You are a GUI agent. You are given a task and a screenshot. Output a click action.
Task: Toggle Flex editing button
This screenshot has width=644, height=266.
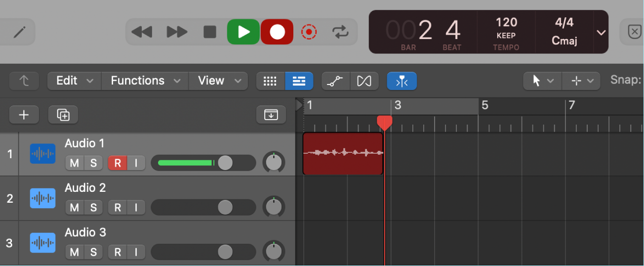tap(364, 81)
